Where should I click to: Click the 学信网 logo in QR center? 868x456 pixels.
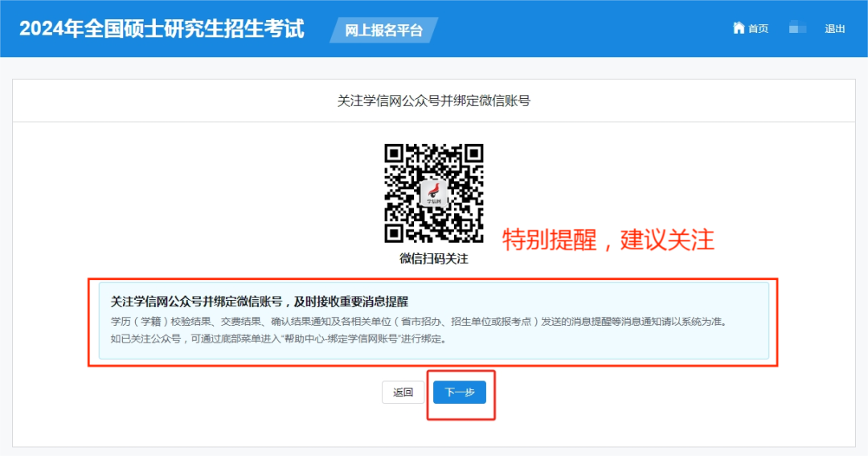tap(434, 194)
